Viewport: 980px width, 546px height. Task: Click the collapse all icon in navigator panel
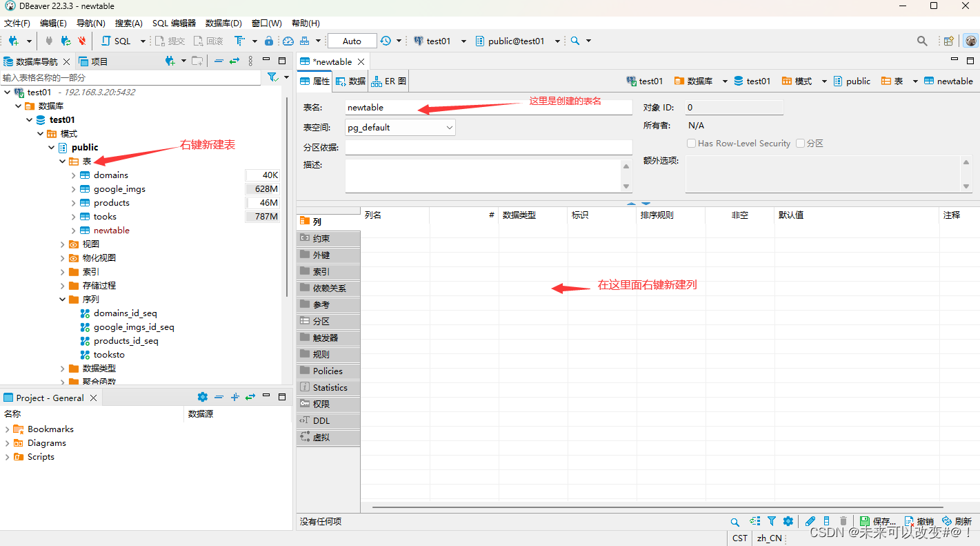pos(219,61)
